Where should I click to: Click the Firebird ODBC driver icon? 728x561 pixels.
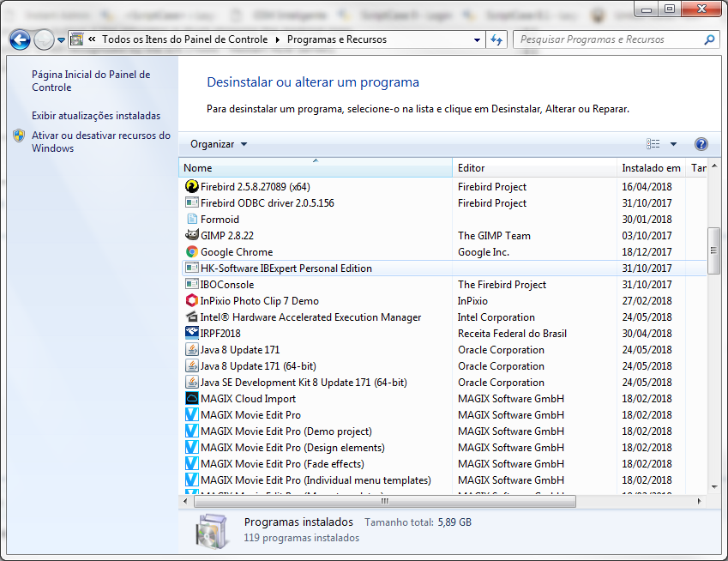(192, 202)
